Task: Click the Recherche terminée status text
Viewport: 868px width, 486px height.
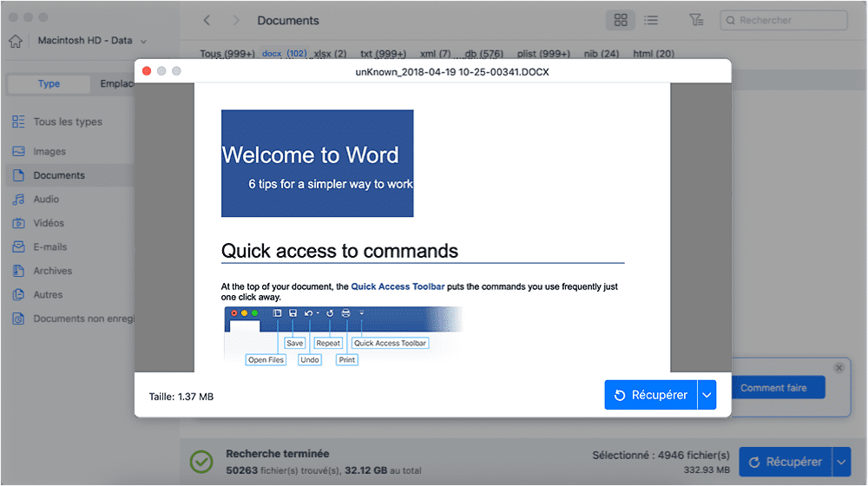Action: 278,454
